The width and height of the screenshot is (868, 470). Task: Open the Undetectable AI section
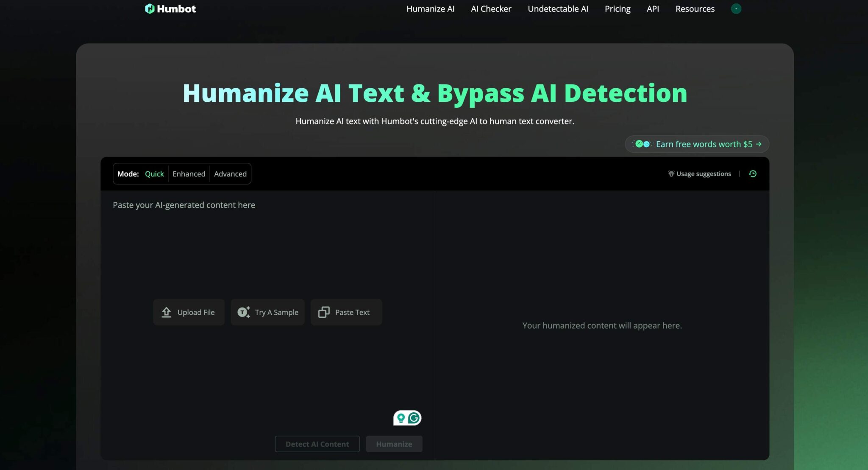[x=558, y=8]
